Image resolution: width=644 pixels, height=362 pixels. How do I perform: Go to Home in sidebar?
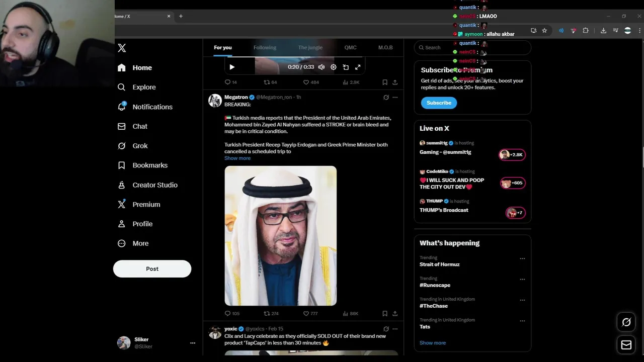click(135, 67)
